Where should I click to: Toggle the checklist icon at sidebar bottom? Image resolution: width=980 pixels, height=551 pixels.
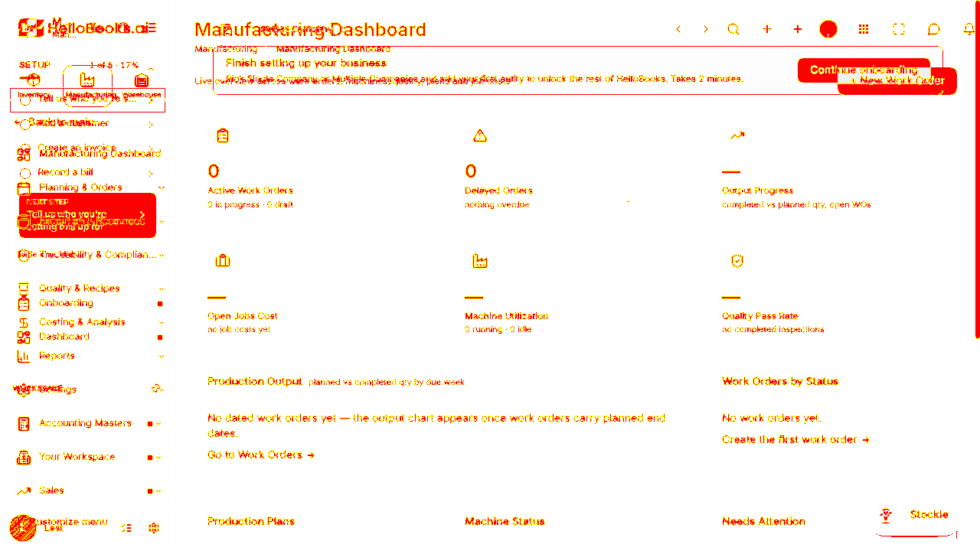coord(127,528)
